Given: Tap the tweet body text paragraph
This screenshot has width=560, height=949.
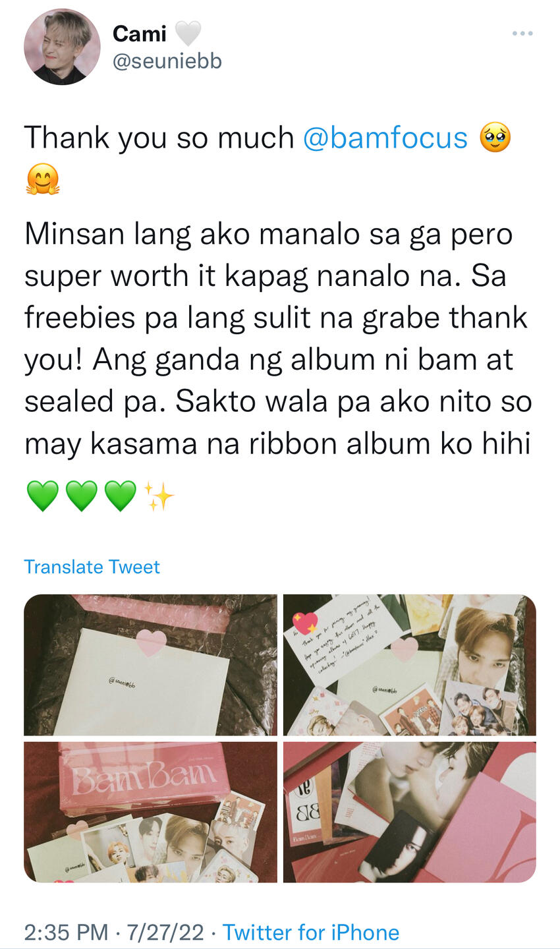Looking at the screenshot, I should tap(277, 339).
